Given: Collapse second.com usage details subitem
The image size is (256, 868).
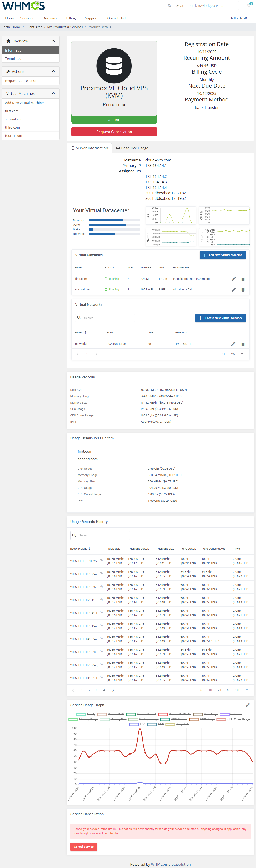Looking at the screenshot, I should (73, 459).
